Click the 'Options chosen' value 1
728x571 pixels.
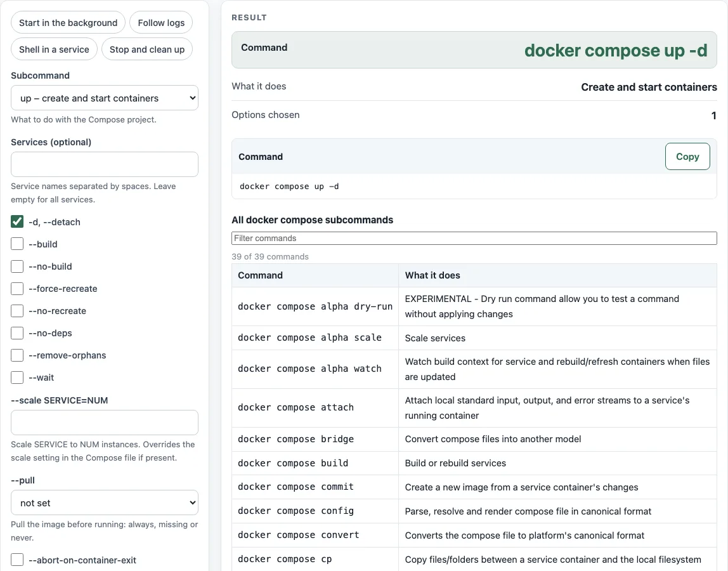point(713,115)
